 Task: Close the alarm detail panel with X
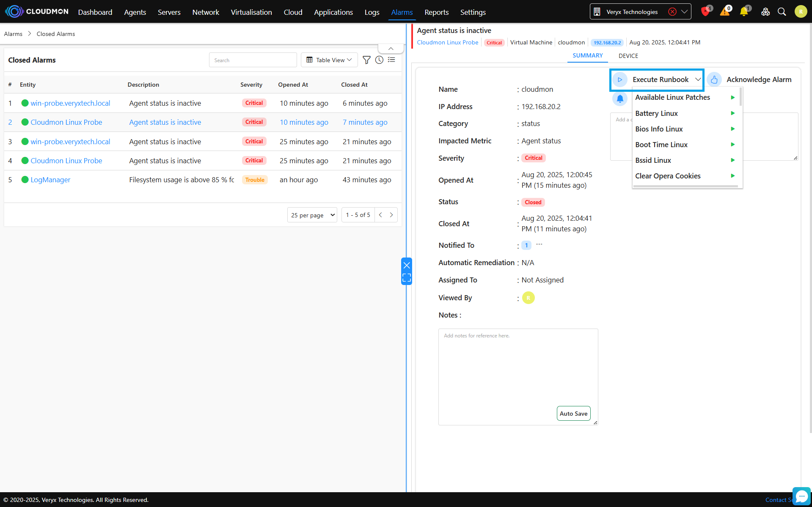(407, 266)
